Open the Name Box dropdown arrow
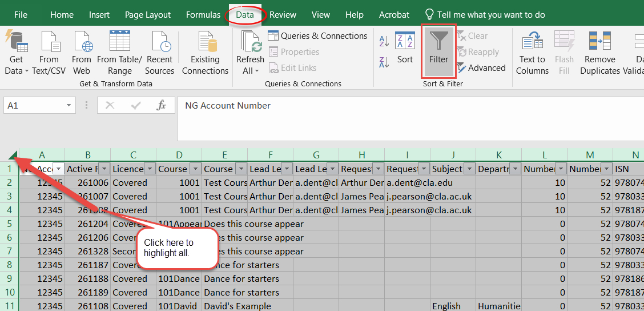The image size is (644, 311). (69, 106)
